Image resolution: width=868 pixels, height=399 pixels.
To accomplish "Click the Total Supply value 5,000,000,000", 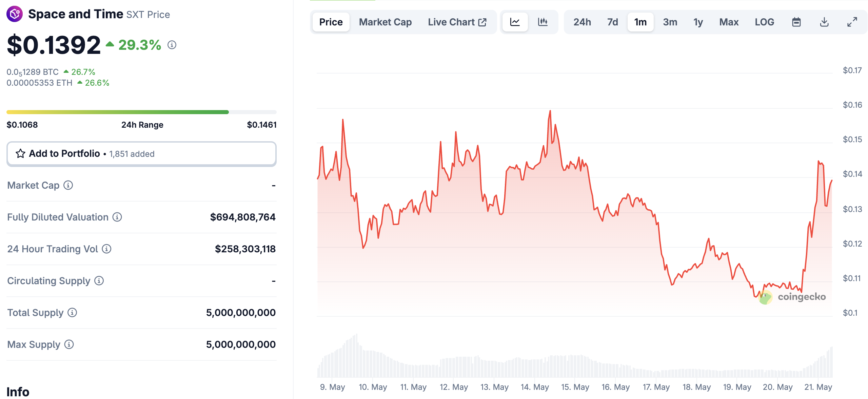I will click(x=241, y=313).
